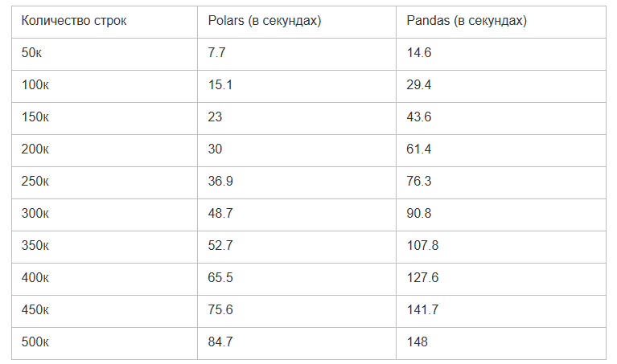Select the Polars value 36.9
The height and width of the screenshot is (364, 617).
[x=220, y=182]
